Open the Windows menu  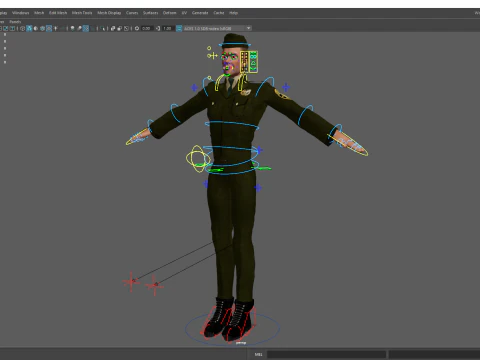[x=20, y=13]
